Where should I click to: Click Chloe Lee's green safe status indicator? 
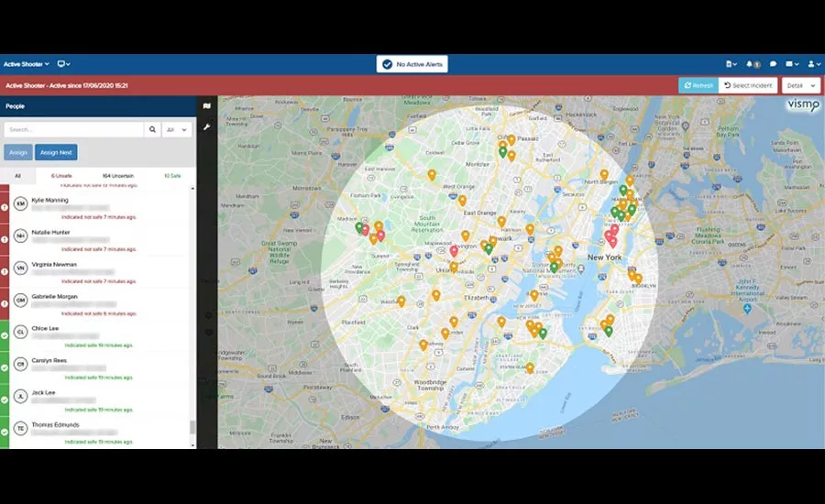[5, 335]
